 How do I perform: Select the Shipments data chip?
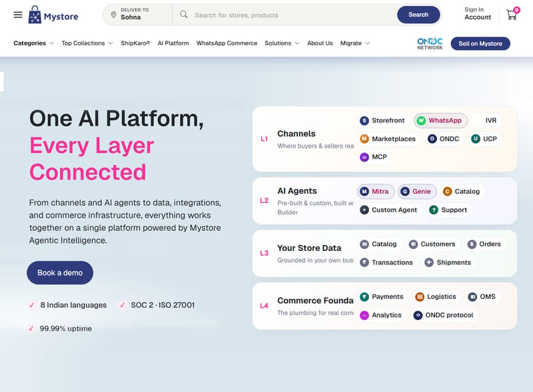pyautogui.click(x=449, y=262)
